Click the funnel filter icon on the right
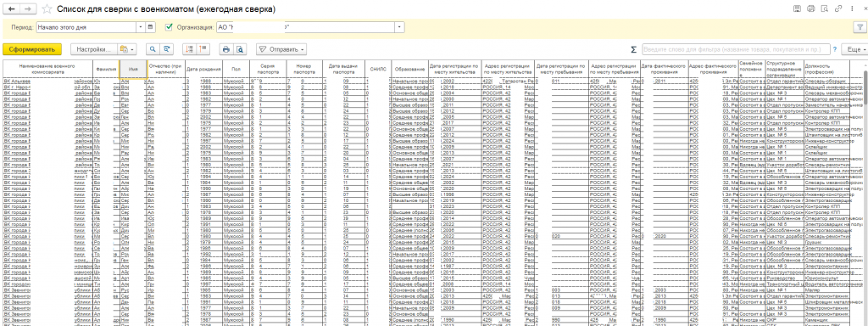The width and height of the screenshot is (868, 326). [860, 26]
